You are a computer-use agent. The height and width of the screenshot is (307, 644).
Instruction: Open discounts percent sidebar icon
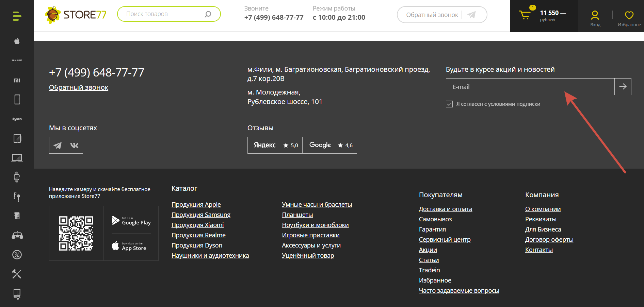pyautogui.click(x=17, y=255)
